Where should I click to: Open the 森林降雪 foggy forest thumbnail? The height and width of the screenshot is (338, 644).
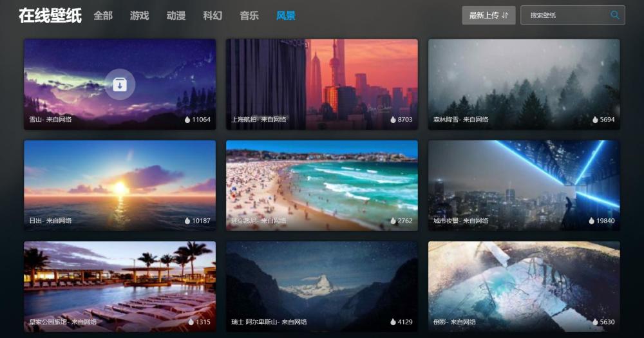524,84
